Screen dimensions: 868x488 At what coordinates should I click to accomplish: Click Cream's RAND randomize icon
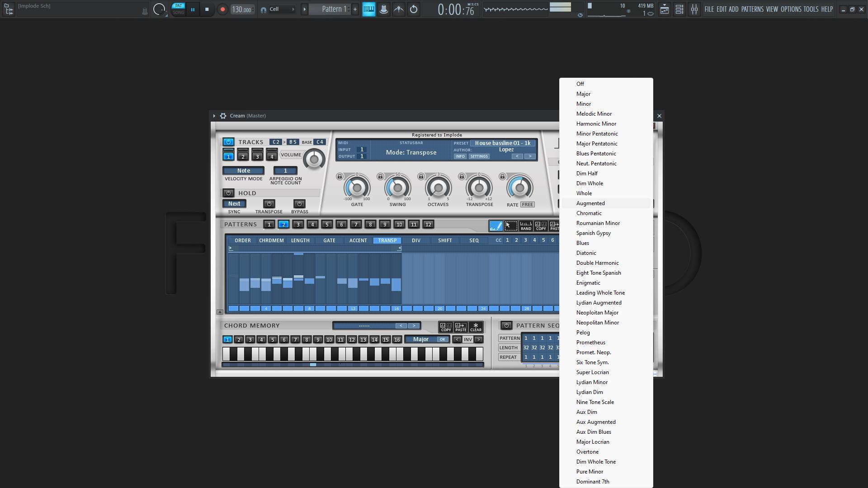point(526,225)
